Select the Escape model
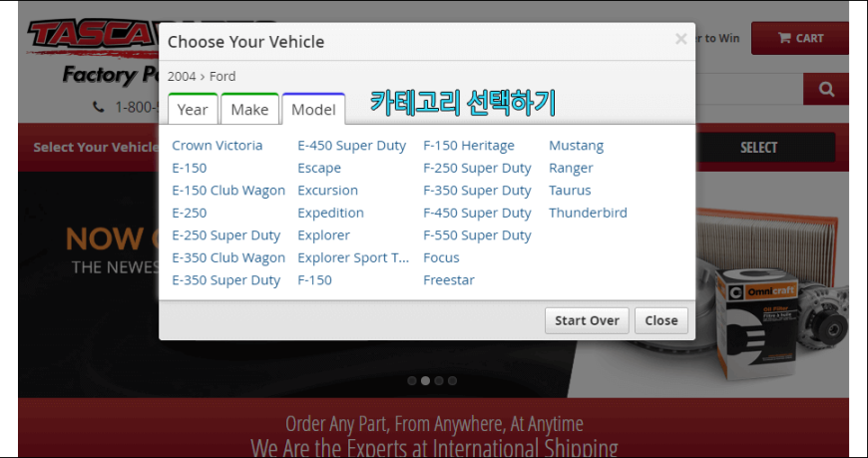Viewport: 868px width, 458px height. coord(319,168)
